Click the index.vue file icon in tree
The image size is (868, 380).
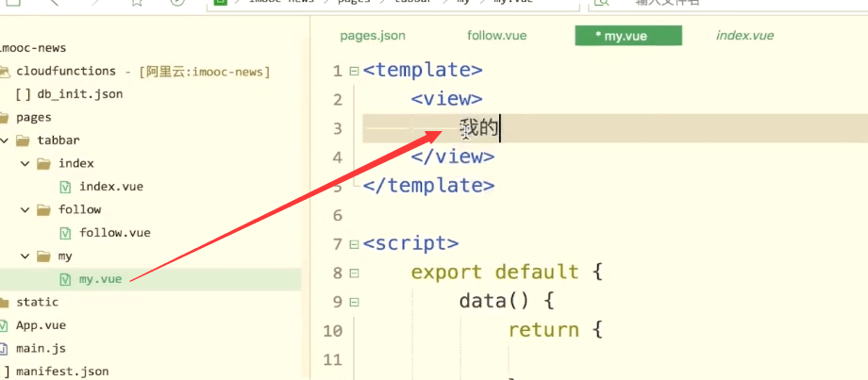(x=65, y=187)
